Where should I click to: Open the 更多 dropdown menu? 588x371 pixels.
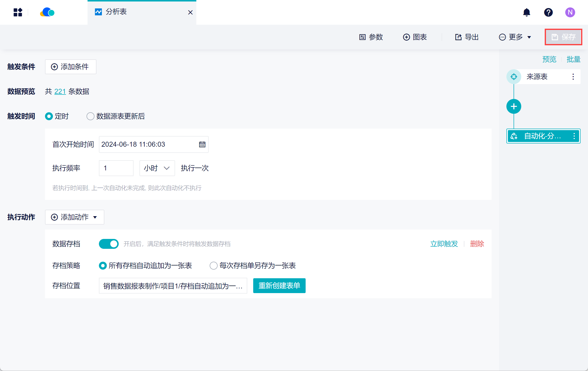[x=515, y=37]
